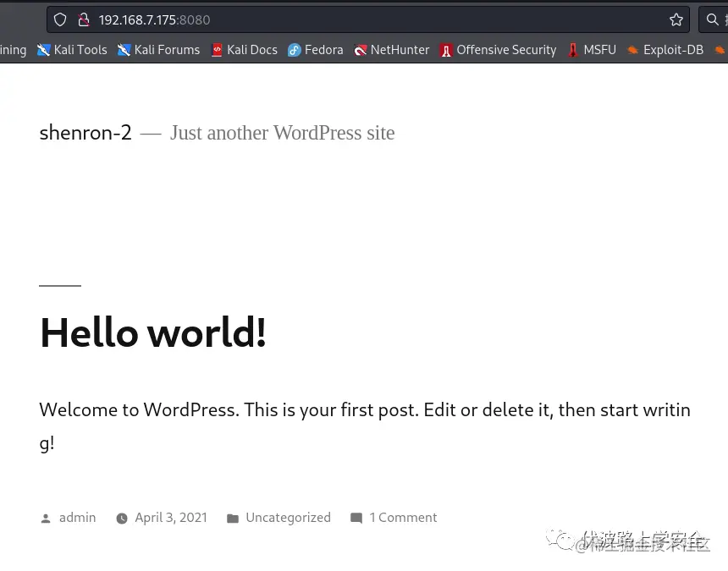Screen dimensions: 728x571
Task: Click the shenron-2 site title
Action: pyautogui.click(x=85, y=133)
